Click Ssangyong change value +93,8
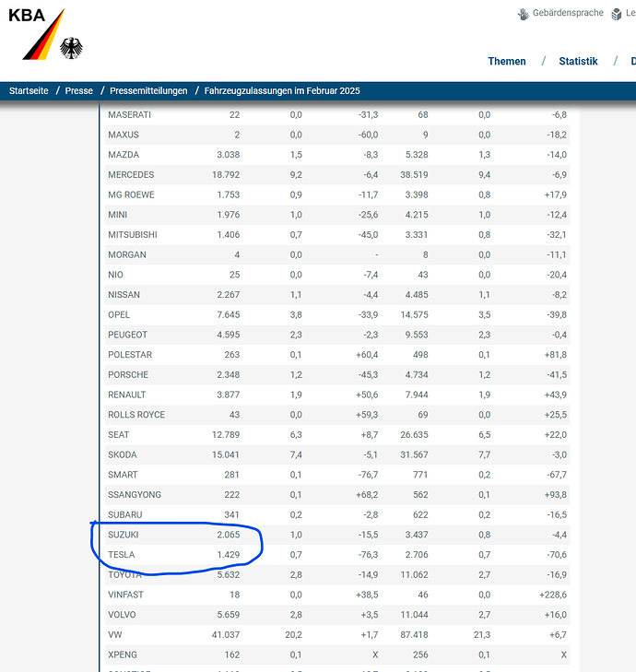Screen dimensions: 636x672 click(556, 495)
